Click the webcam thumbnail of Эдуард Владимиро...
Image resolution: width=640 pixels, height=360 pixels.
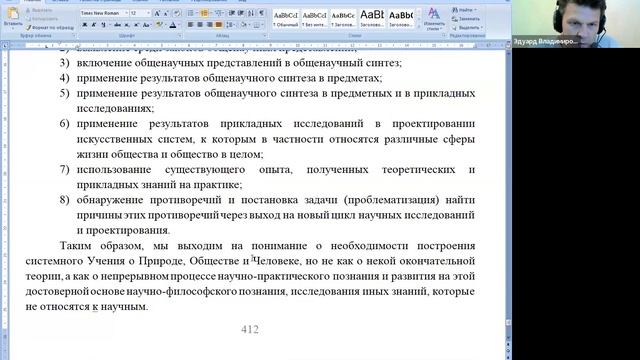click(x=576, y=24)
